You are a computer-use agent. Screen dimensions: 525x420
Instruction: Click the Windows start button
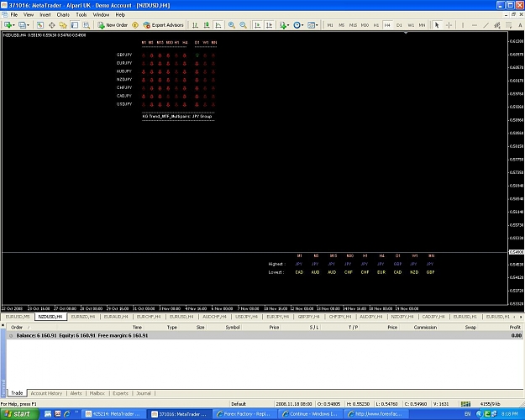click(x=19, y=414)
